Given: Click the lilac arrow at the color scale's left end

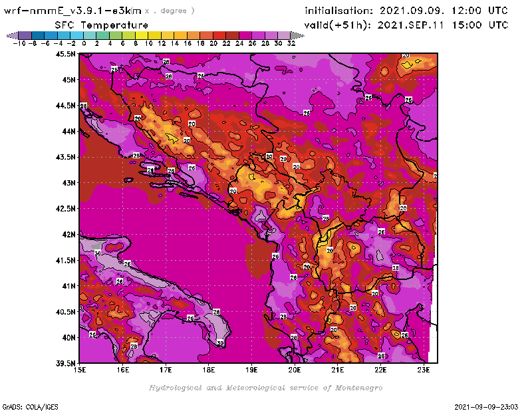Looking at the screenshot, I should pos(12,35).
